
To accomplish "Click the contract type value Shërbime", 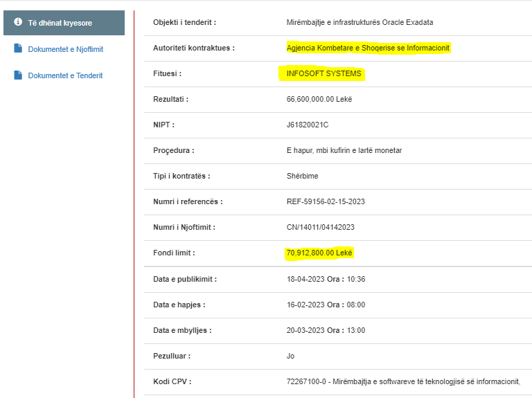I will 302,176.
